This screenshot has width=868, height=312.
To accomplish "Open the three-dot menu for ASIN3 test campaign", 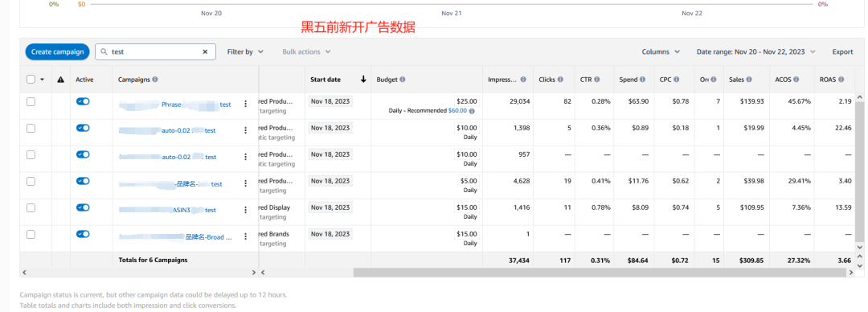I will click(246, 210).
